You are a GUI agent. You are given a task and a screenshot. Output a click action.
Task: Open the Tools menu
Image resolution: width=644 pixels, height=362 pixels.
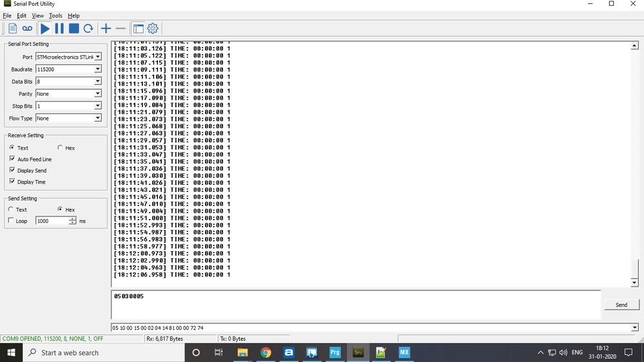tap(55, 15)
